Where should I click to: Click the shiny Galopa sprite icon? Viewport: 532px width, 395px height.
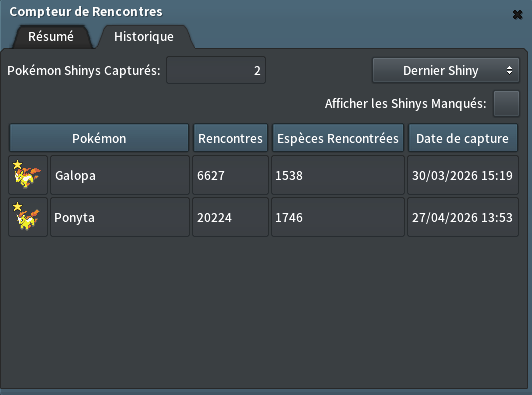click(28, 175)
